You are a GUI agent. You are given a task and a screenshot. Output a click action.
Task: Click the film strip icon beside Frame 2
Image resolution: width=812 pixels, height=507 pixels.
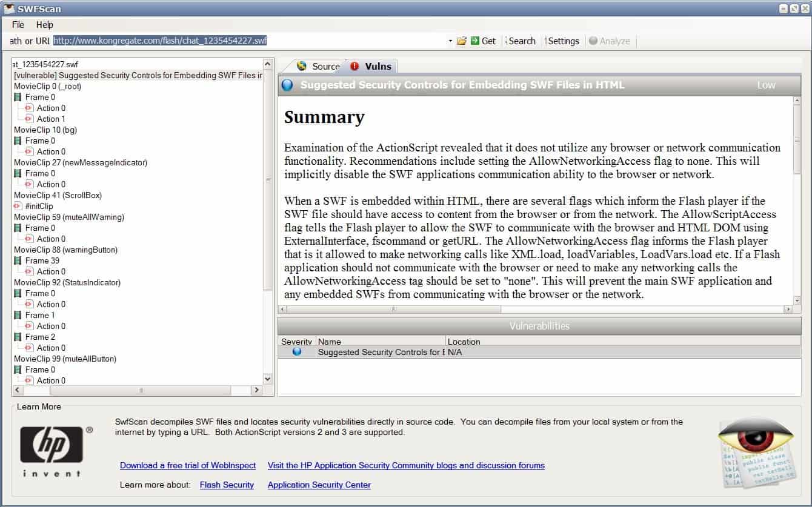[18, 337]
